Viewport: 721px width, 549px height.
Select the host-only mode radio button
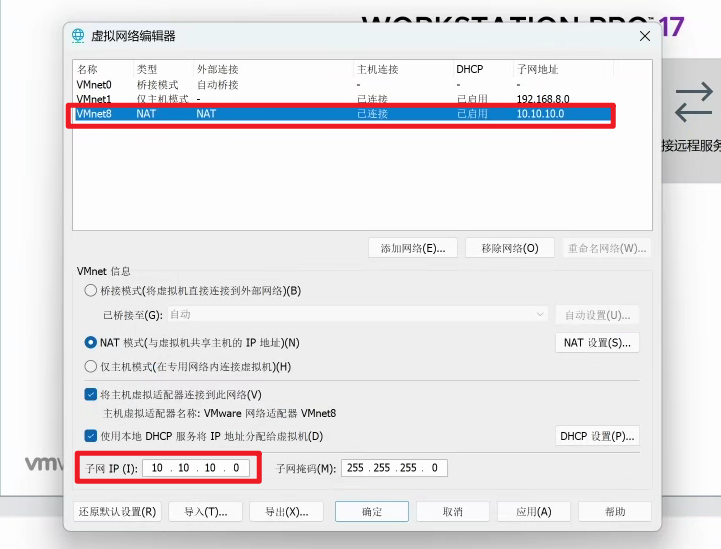click(x=91, y=366)
